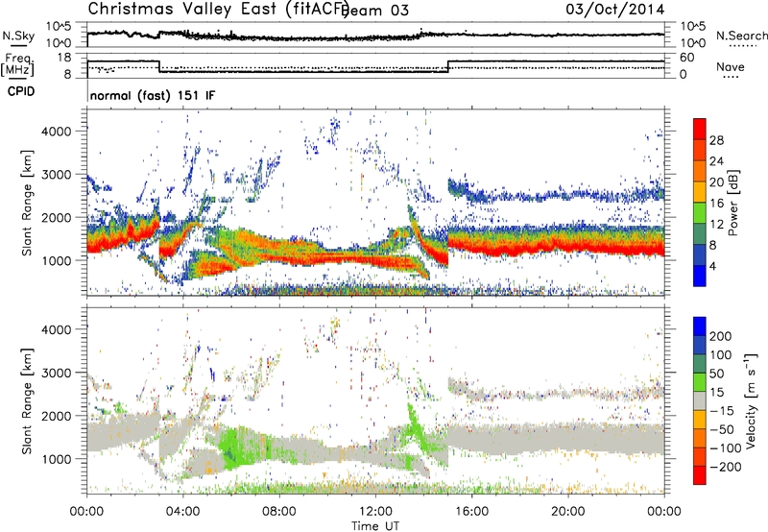Click the "Nave" legend label
Viewport: 768px width, 532px height.
coord(731,66)
